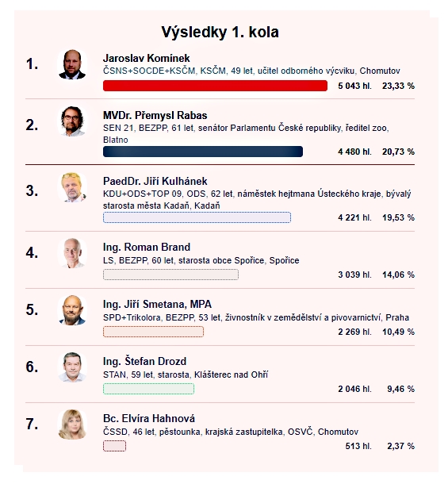Viewport: 448px width, 484px height.
Task: Click Ing. Štefan Drozd's name
Action: [x=144, y=361]
